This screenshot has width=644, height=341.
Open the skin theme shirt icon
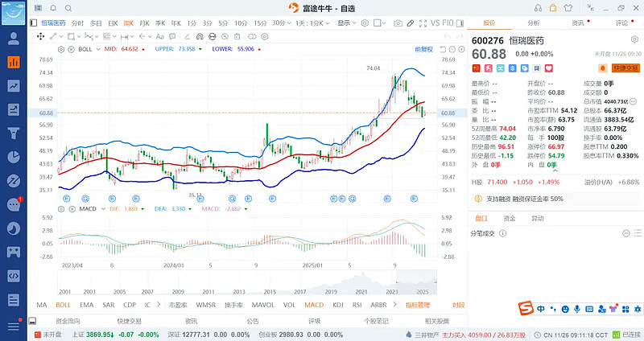click(x=568, y=8)
